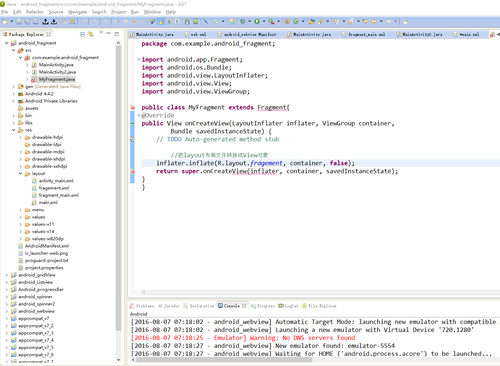Click the Debug bug toolbar icon
The width and height of the screenshot is (500, 366).
pyautogui.click(x=243, y=22)
